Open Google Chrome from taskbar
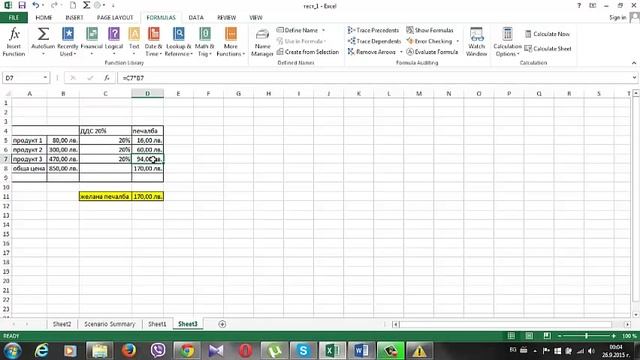This screenshot has height=360, width=640. tap(187, 350)
